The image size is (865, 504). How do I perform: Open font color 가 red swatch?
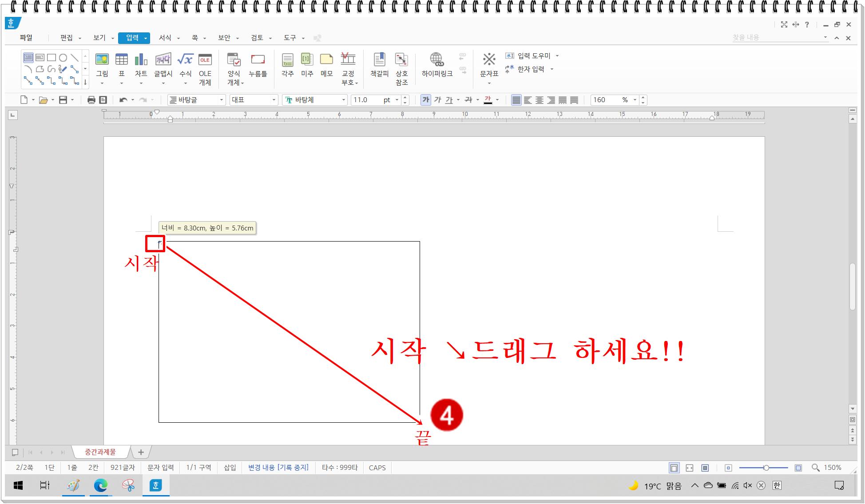coord(488,100)
